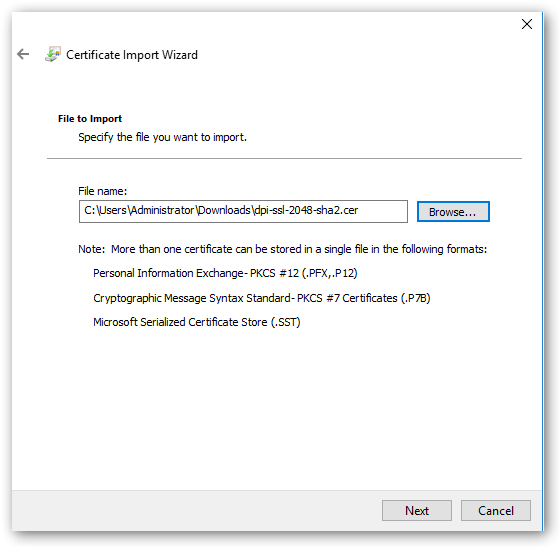
Task: Go back using the left arrow
Action: (x=23, y=54)
